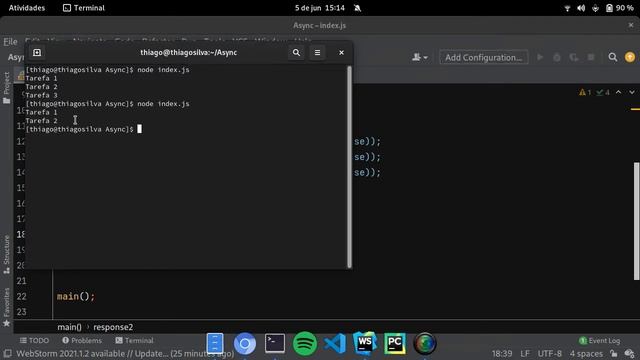Screen dimensions: 640x360
Task: Click the terminal window scrollbar
Action: [349, 167]
